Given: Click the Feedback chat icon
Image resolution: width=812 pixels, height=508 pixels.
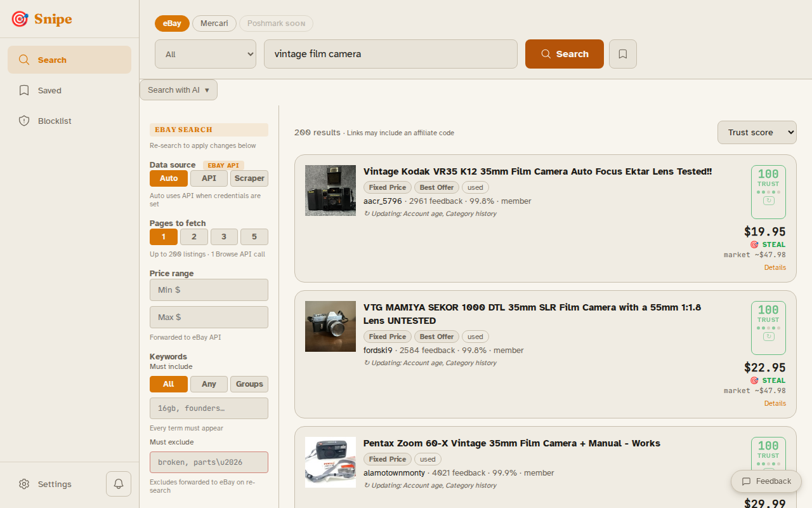Looking at the screenshot, I should pyautogui.click(x=746, y=481).
